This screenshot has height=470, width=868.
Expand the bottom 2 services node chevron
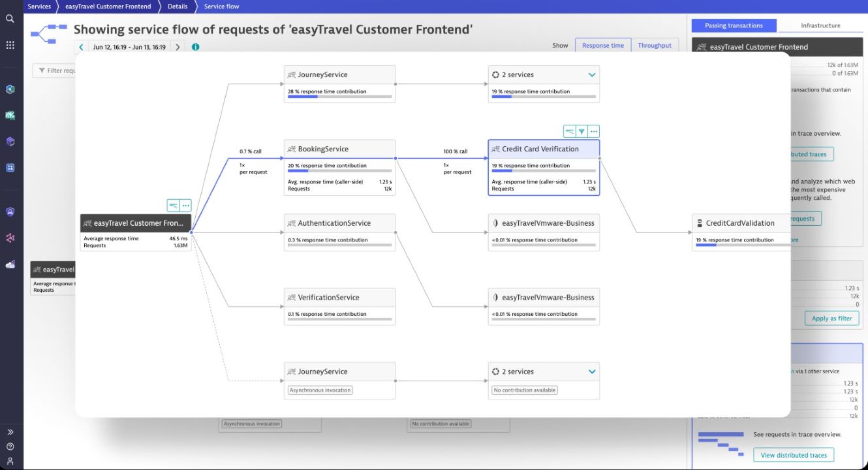(592, 372)
